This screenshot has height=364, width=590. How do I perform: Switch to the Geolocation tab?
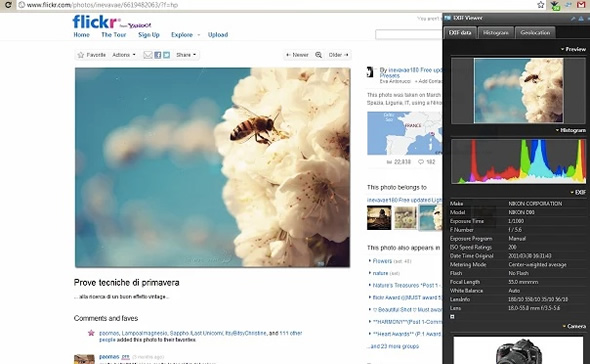click(x=535, y=33)
